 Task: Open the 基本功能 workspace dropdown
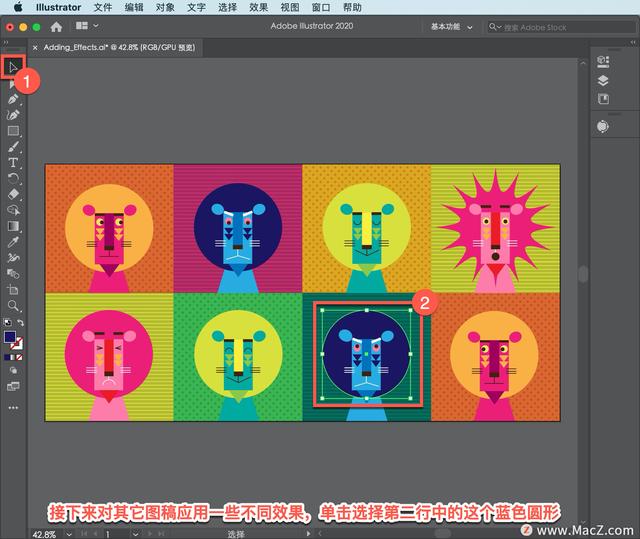coord(454,26)
